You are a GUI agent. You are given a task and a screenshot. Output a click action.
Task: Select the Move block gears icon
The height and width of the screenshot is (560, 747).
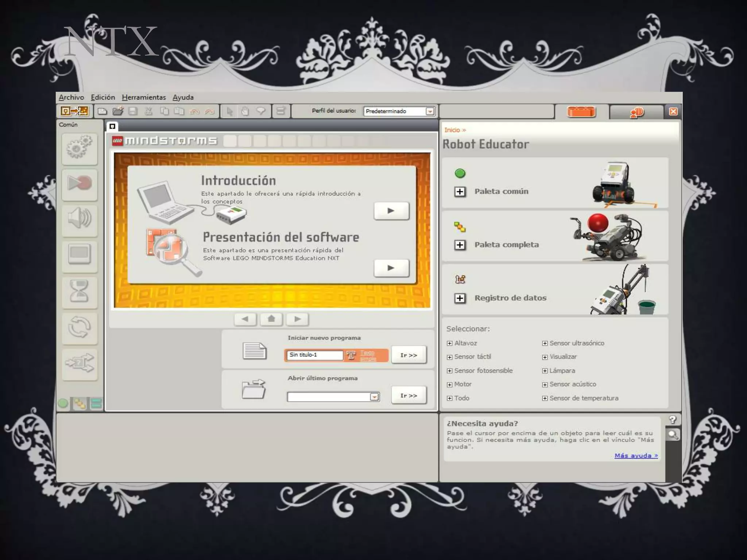pyautogui.click(x=80, y=148)
